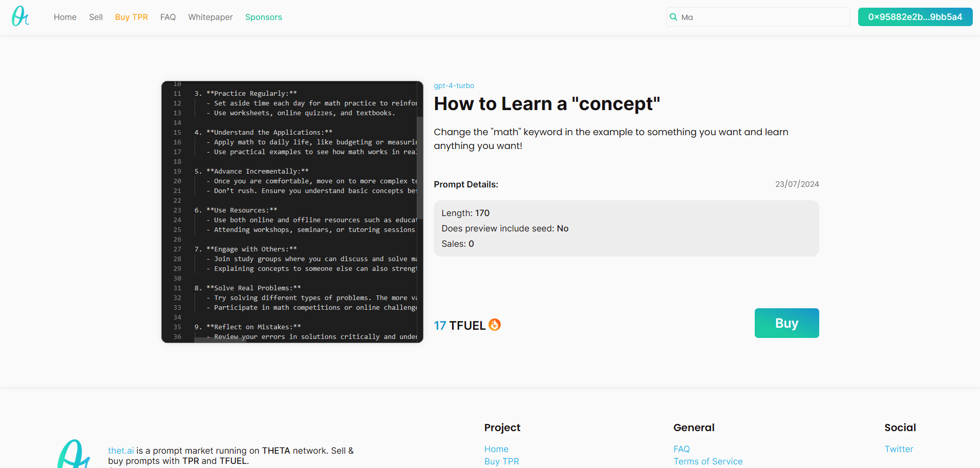Click the "Project" footer heading

(x=502, y=428)
